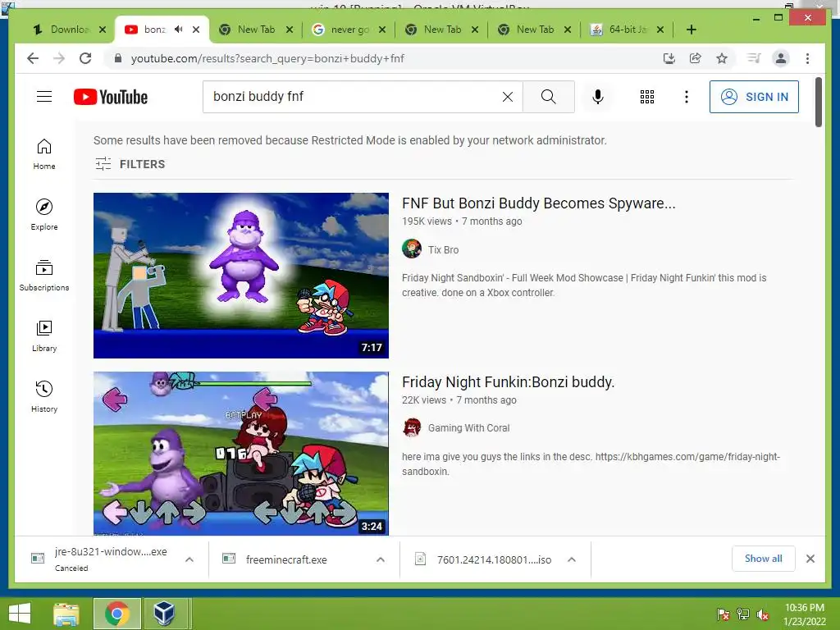Click the install/download page icon in address bar
Image resolution: width=840 pixels, height=630 pixels.
click(x=669, y=58)
